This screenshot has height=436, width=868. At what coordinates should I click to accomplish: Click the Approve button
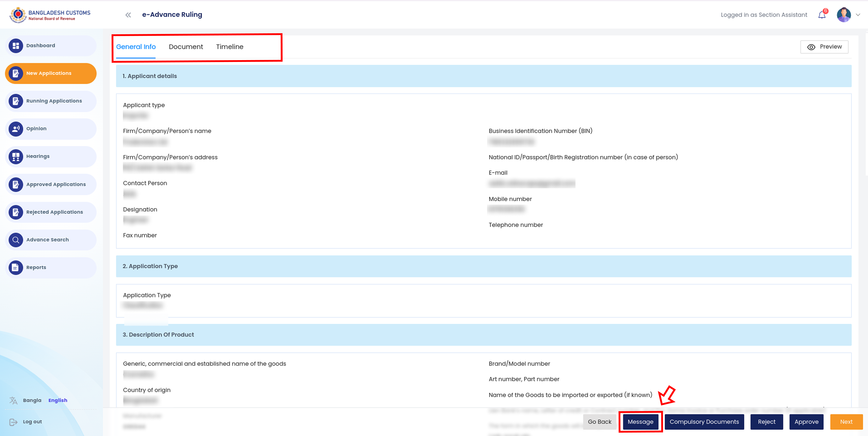tap(806, 422)
